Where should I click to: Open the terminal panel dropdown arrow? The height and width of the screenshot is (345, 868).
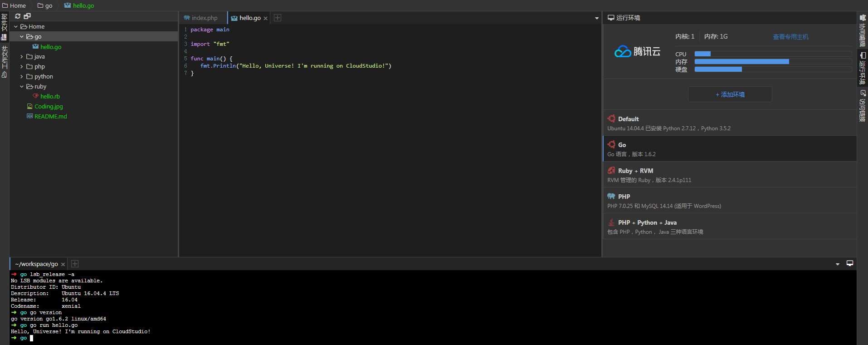[x=837, y=264]
